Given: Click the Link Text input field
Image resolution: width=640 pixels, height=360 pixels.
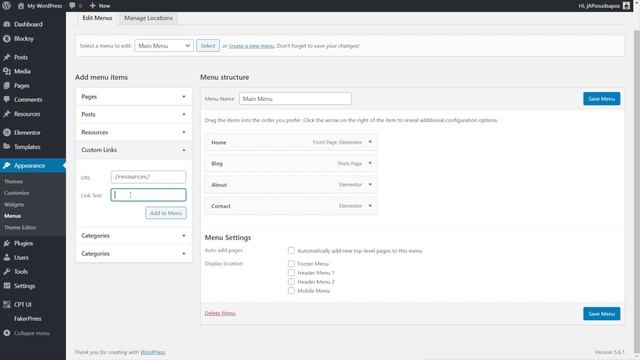Looking at the screenshot, I should coord(148,195).
